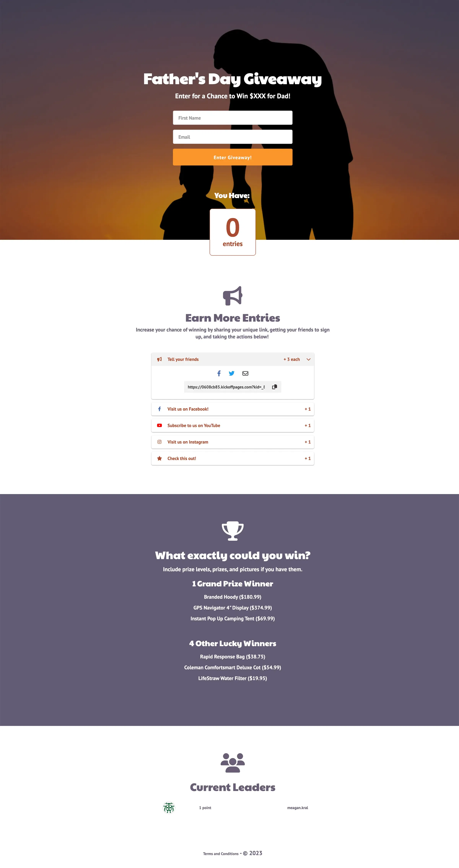Expand the Visit us on Facebook action

point(232,409)
